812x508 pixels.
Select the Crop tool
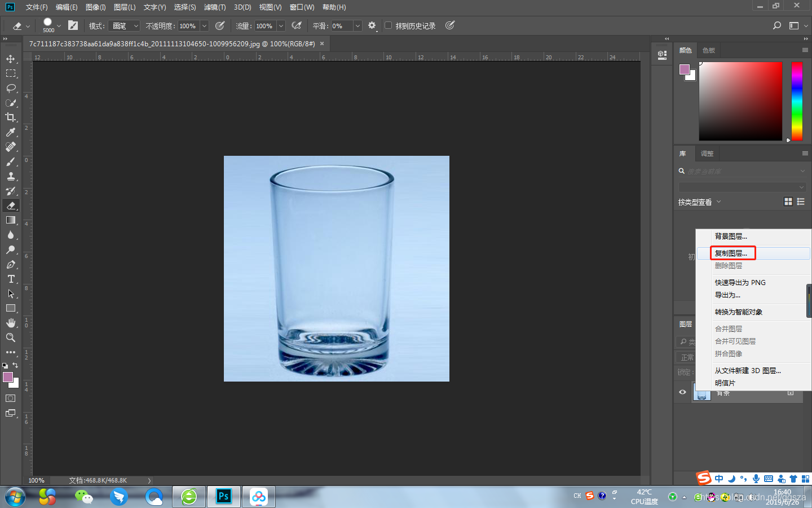click(11, 117)
